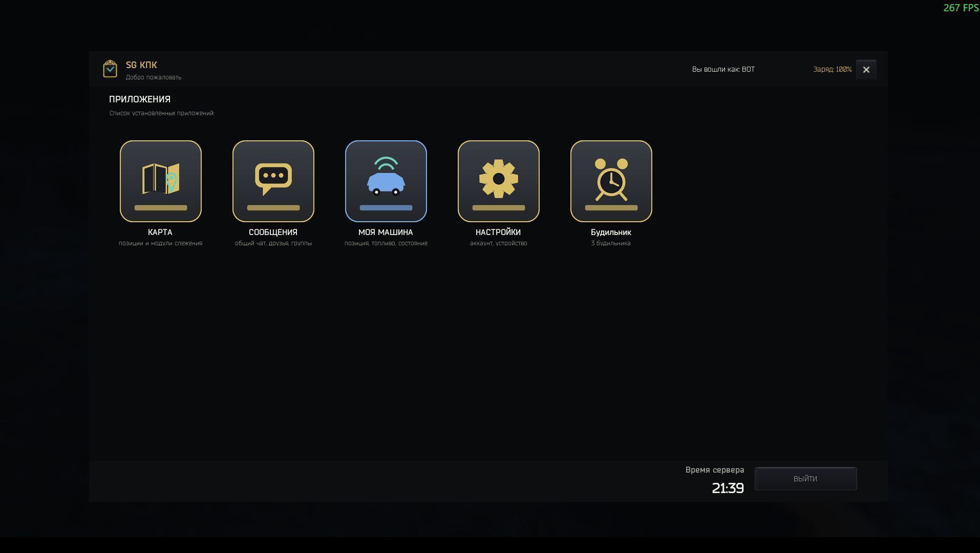Open the Моя машина car icon

[x=386, y=181]
